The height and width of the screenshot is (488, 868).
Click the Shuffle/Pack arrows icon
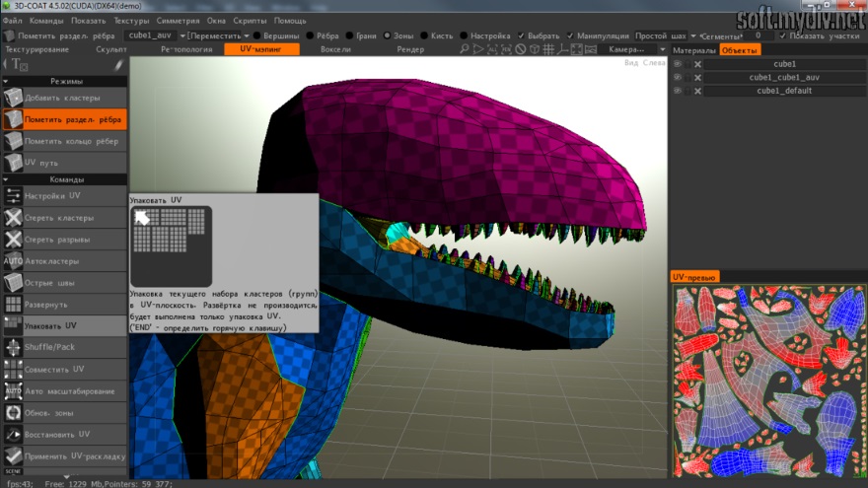point(13,347)
